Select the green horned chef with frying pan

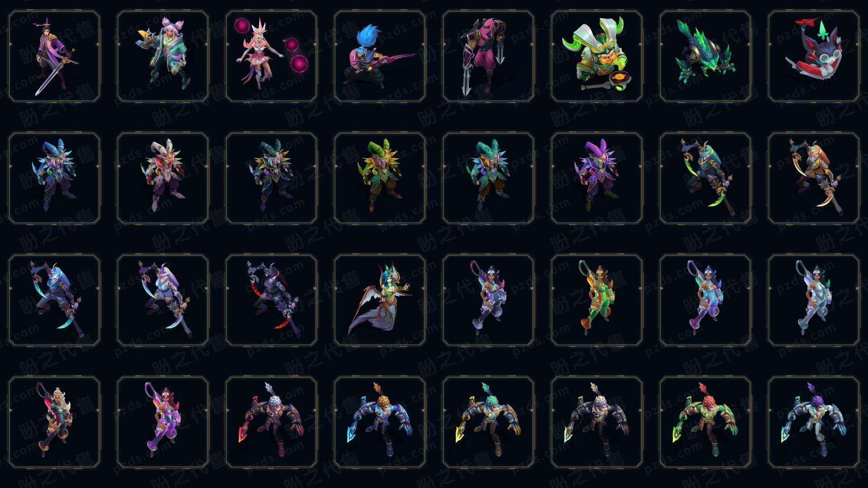(x=597, y=56)
